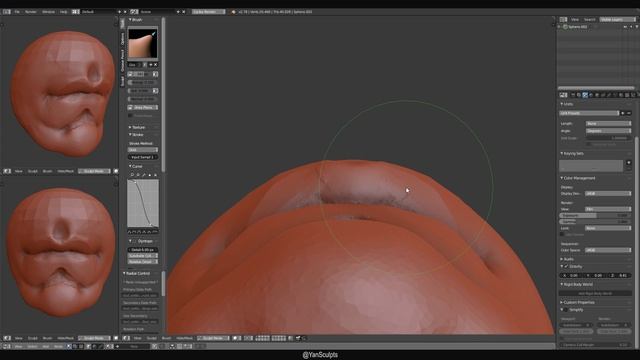The image size is (640, 360).
Task: Click the scene browse icon in top bar
Action: pyautogui.click(x=134, y=12)
